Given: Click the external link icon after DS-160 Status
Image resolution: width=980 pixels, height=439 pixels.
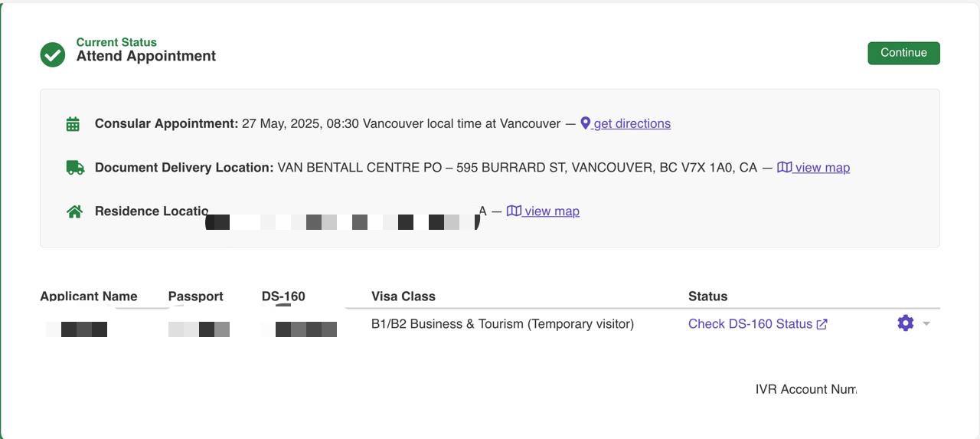Looking at the screenshot, I should 822,324.
